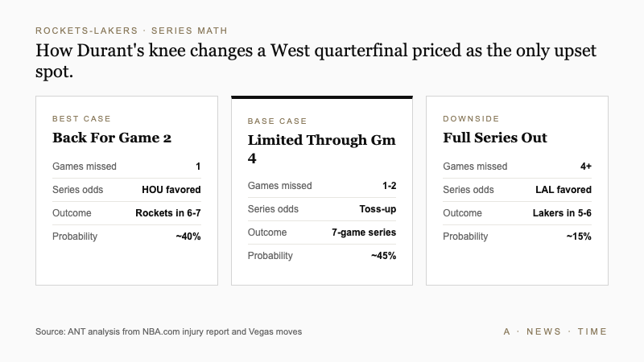
Task: Select the "Toss-up" series odds value
Action: 375,209
